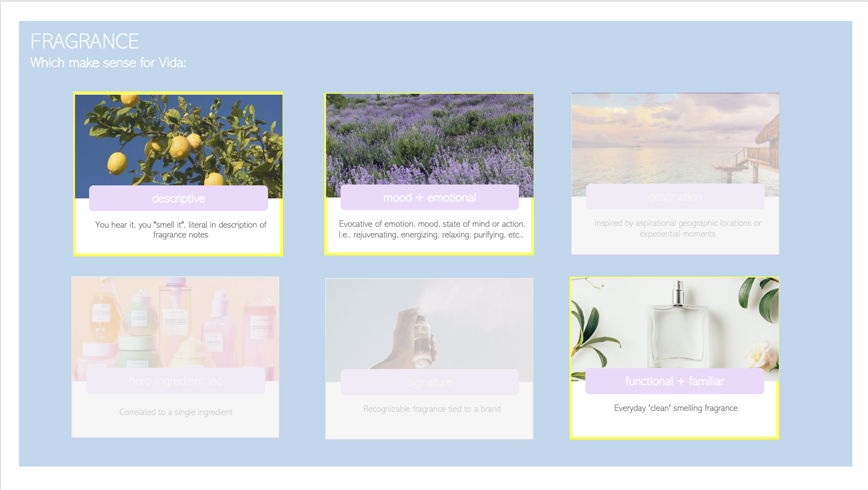
Task: Select the overwater bungalow sunset photo
Action: [x=675, y=138]
